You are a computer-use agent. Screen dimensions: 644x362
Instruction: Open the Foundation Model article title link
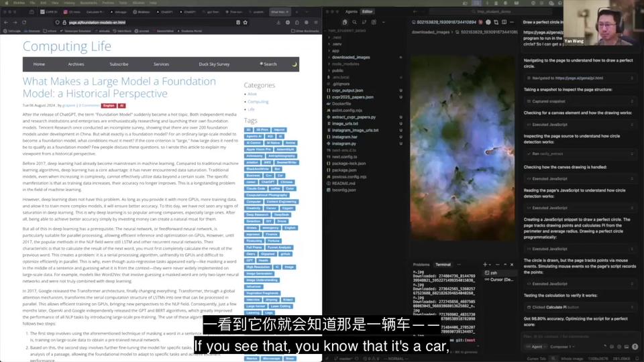pyautogui.click(x=119, y=87)
